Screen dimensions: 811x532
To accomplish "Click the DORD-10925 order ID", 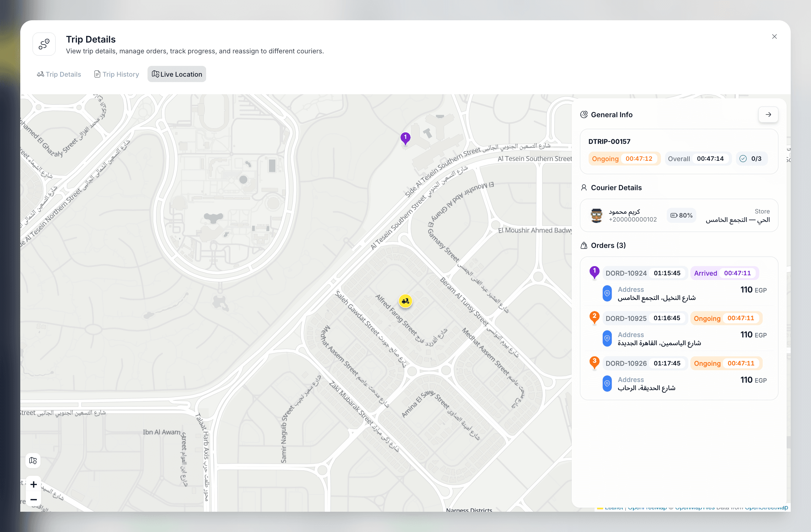I will (x=626, y=319).
